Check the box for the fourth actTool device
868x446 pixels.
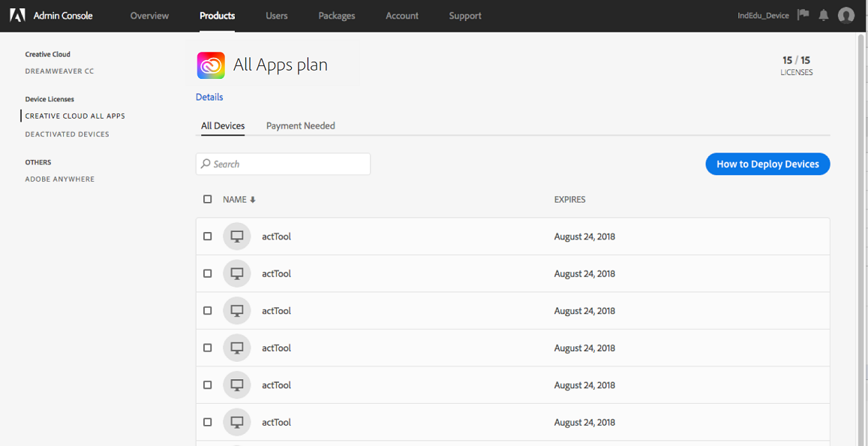208,348
